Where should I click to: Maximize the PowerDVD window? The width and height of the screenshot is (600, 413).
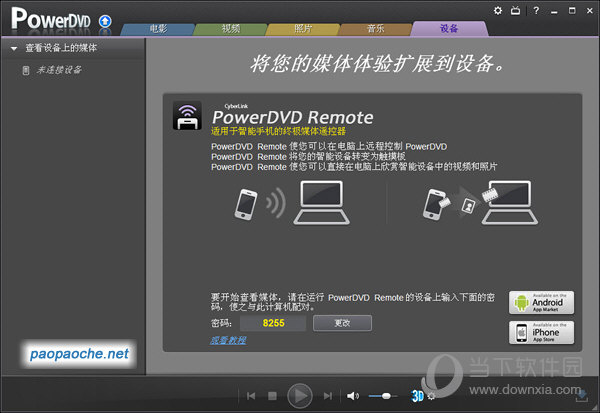[572, 11]
